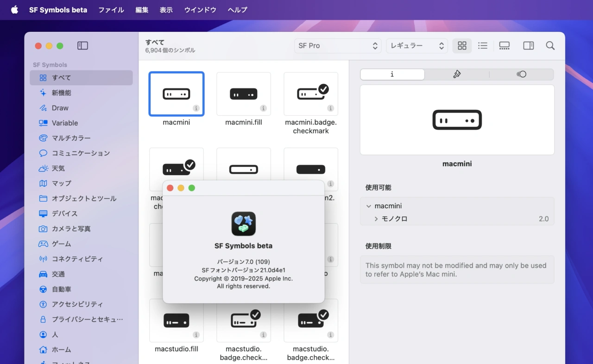Screen dimensions: 593x364
Task: Switch to gallery view
Action: coord(505,45)
